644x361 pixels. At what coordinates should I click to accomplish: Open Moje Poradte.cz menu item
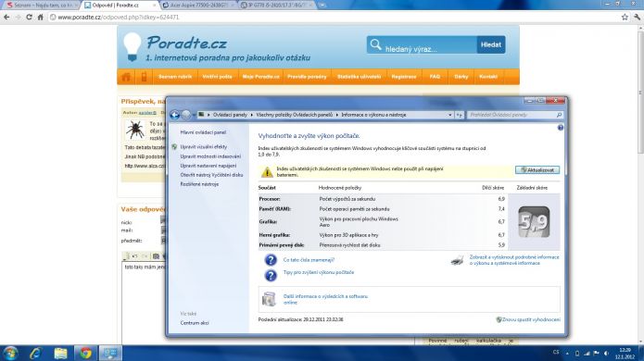[x=260, y=77]
